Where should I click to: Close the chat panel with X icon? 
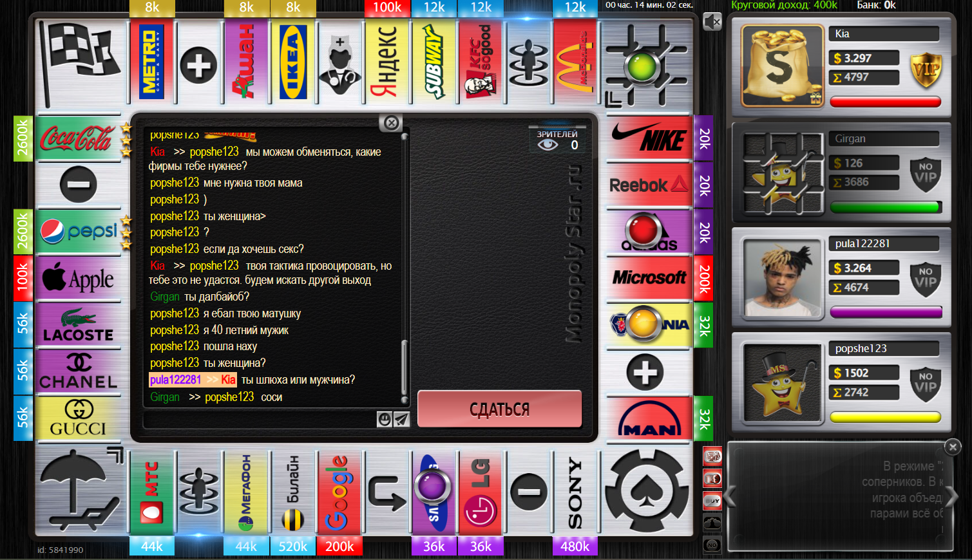391,123
